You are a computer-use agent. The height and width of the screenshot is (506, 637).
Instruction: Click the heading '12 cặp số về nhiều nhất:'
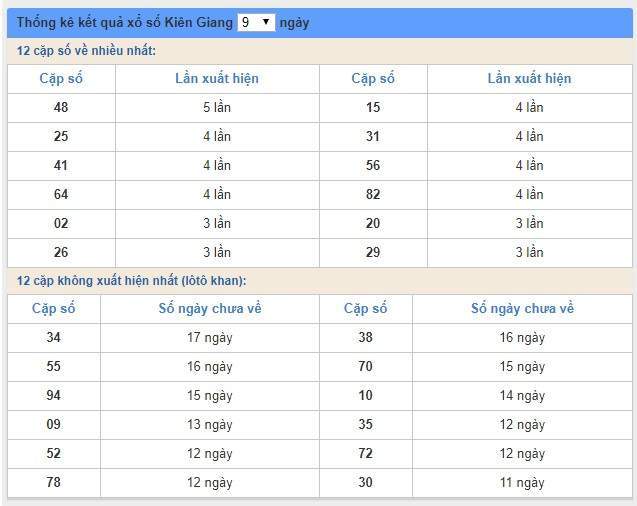86,51
